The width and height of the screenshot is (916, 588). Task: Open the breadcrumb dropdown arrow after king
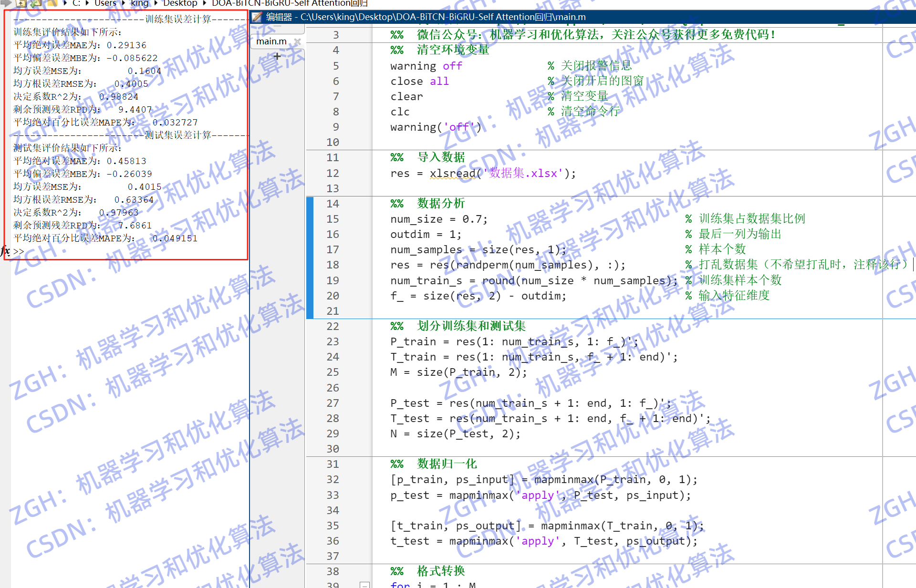coord(155,4)
